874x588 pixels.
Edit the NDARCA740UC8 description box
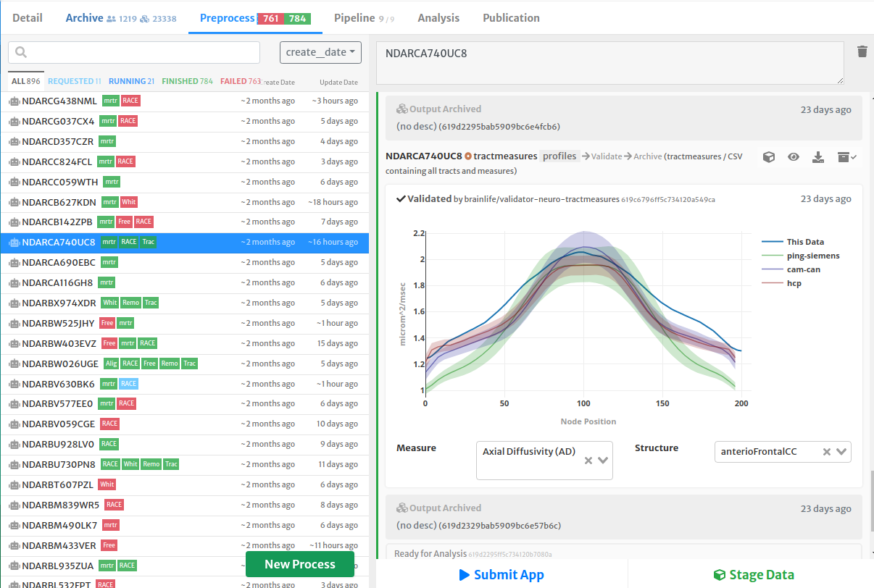tap(609, 62)
